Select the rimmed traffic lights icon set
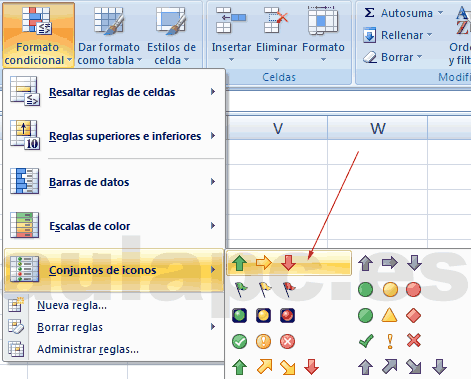This screenshot has height=379, width=471. [x=263, y=315]
